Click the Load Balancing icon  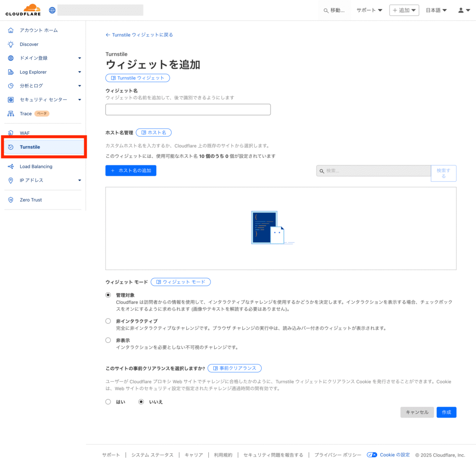coord(11,166)
